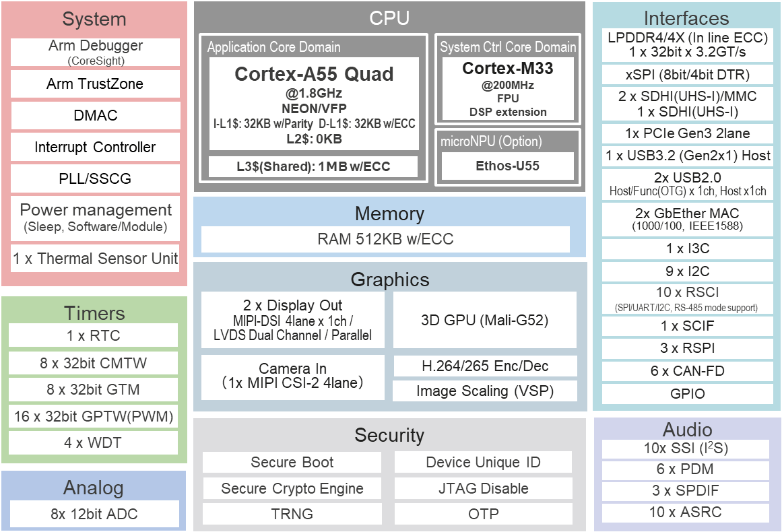Toggle the JTAG Disable option

pyautogui.click(x=484, y=488)
